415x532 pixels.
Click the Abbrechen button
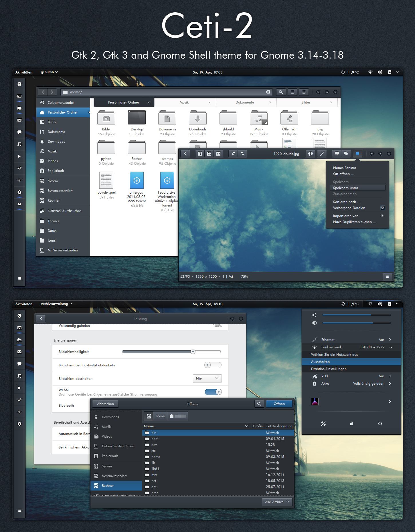[105, 404]
